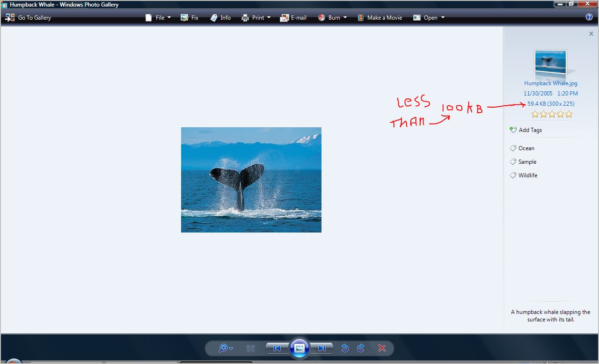Viewport: 599px width, 364px height.
Task: Click the E-mail toolbar button
Action: pos(293,18)
